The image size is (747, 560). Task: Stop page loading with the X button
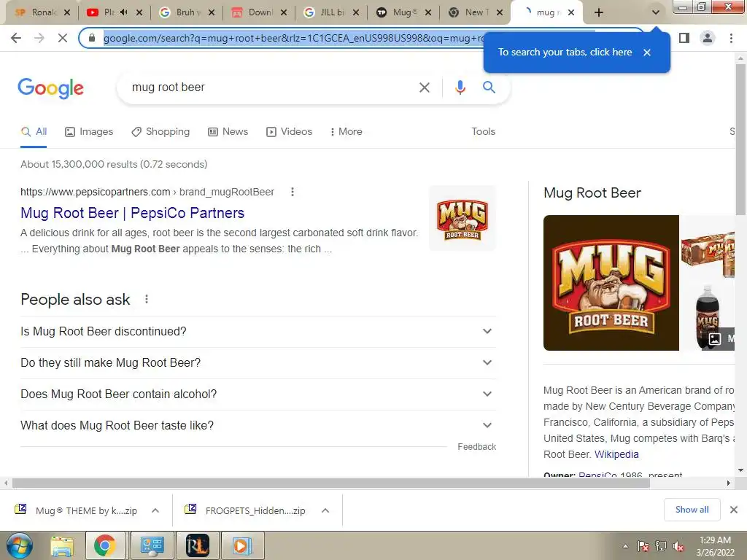tap(63, 38)
